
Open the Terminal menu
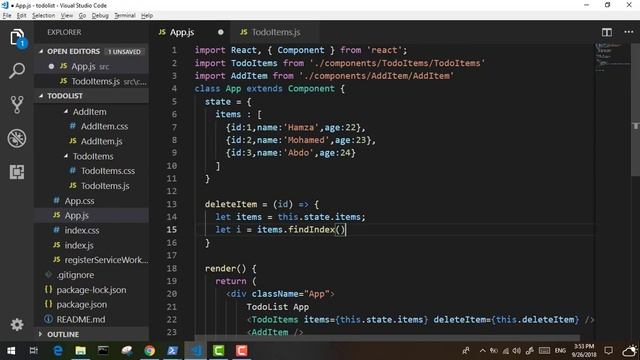[124, 16]
